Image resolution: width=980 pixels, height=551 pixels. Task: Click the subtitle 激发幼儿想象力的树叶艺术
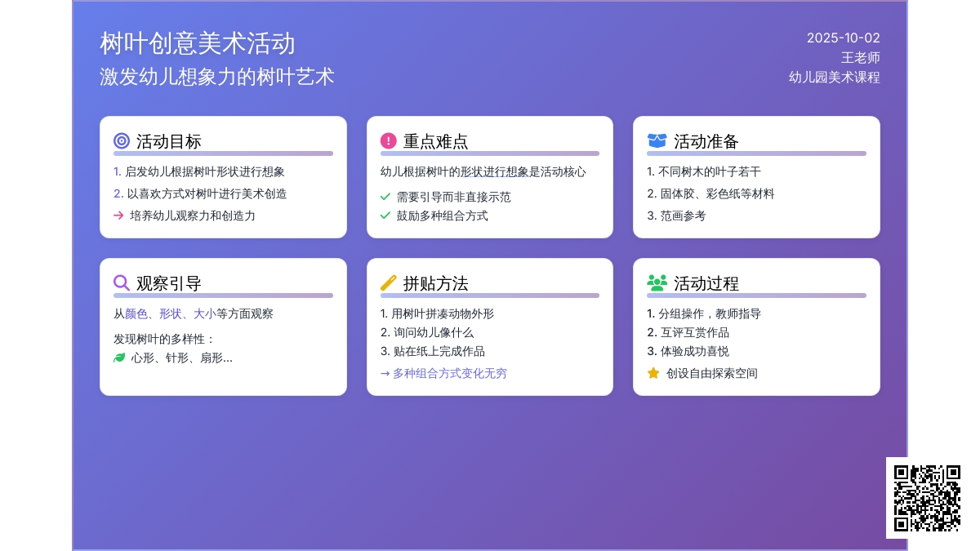pyautogui.click(x=217, y=77)
